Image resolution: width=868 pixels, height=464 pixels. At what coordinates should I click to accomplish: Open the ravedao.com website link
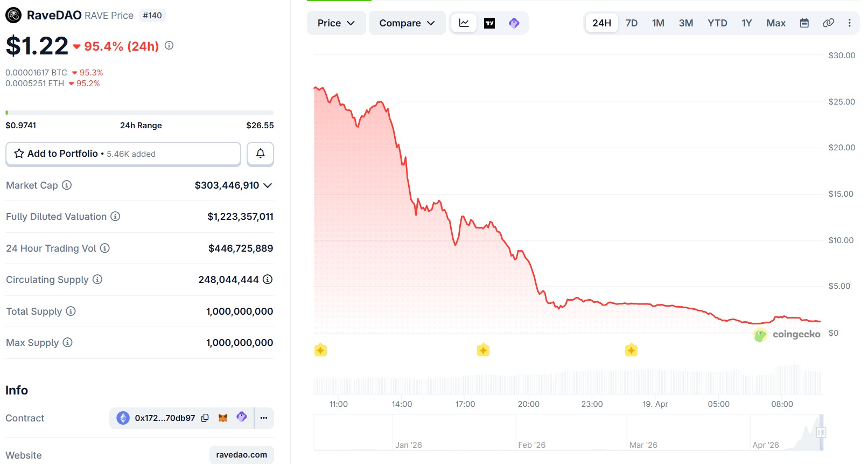coord(241,455)
